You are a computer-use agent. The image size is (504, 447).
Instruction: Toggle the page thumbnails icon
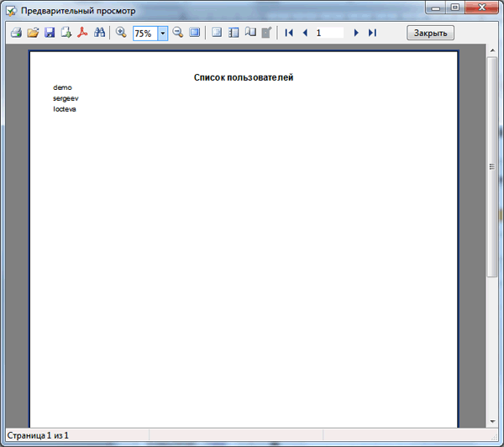(234, 33)
